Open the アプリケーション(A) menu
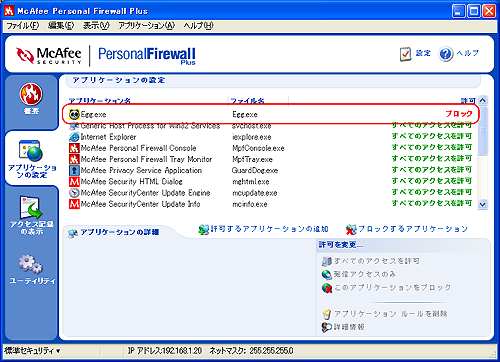 point(147,26)
